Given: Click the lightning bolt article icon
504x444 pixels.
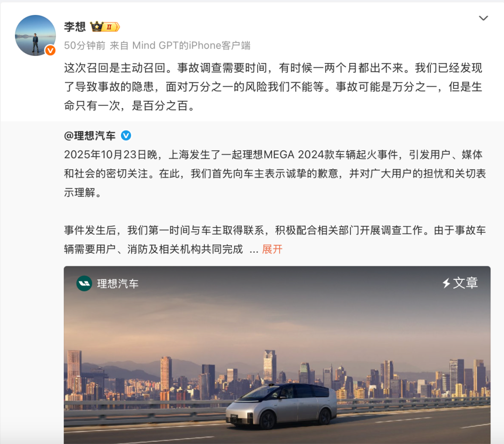Looking at the screenshot, I should coord(446,283).
